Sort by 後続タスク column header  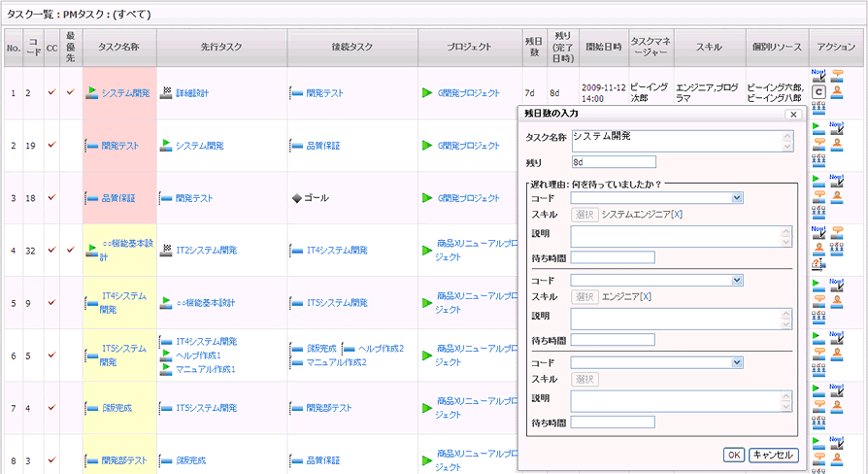click(352, 47)
